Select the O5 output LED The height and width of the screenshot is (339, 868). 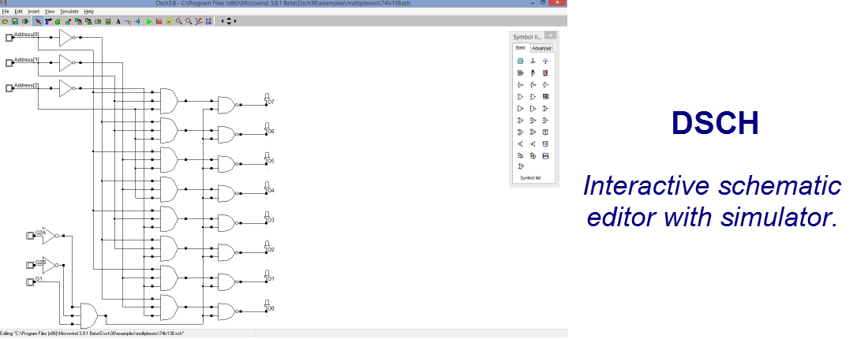[268, 157]
